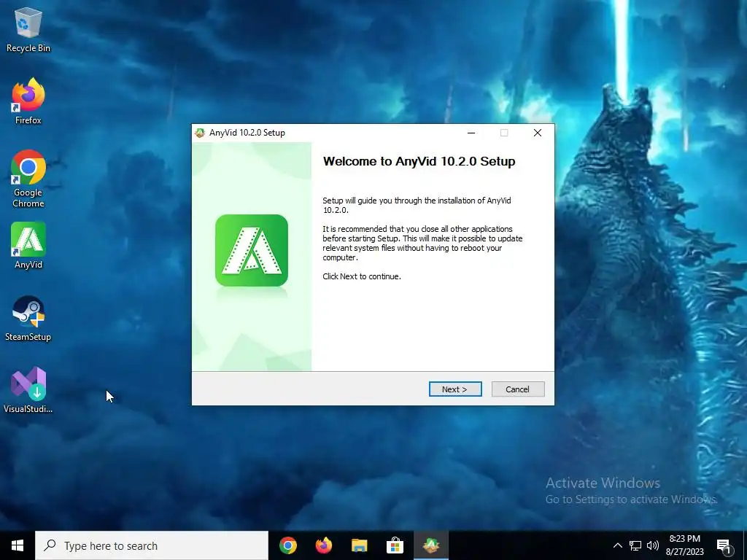Open Firefox from the taskbar
This screenshot has width=747, height=560.
323,545
